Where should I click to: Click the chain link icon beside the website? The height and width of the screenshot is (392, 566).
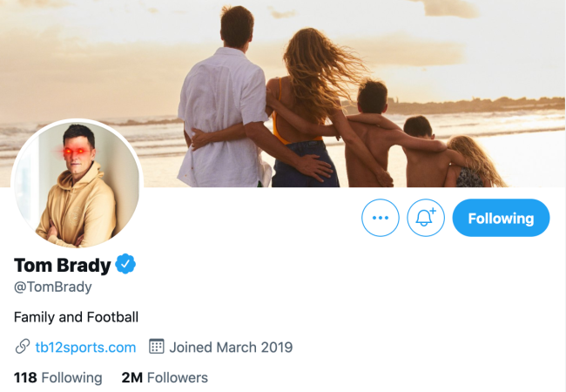click(23, 347)
